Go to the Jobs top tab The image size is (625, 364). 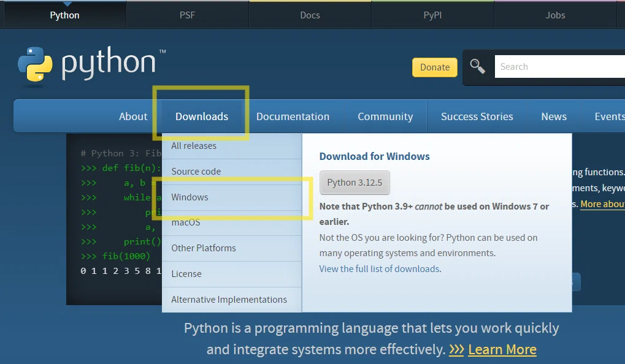555,15
